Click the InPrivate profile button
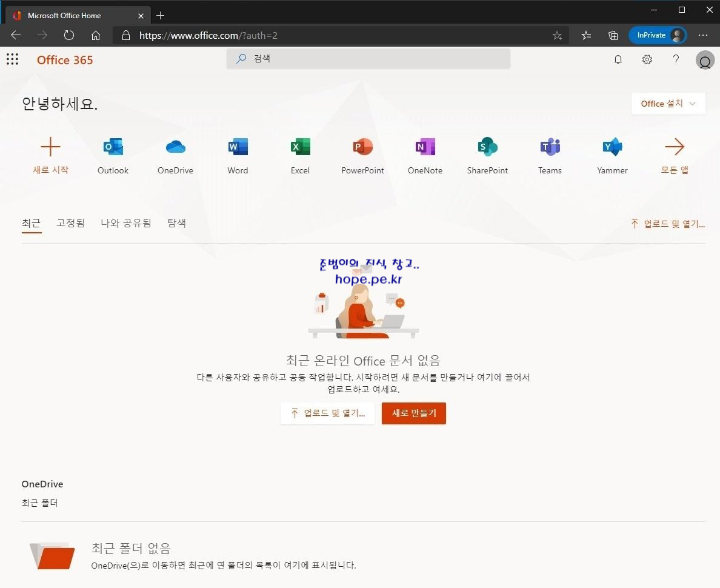The image size is (720, 588). 658,35
